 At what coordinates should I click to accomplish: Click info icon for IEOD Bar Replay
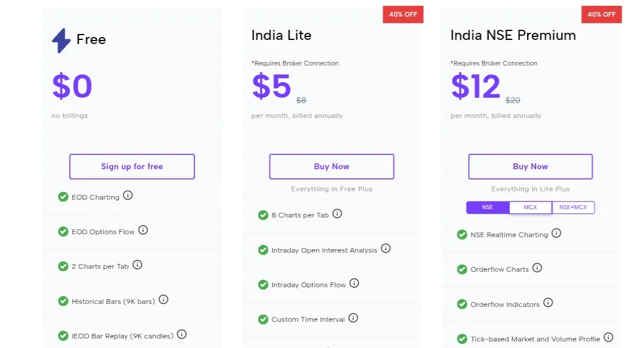click(182, 334)
